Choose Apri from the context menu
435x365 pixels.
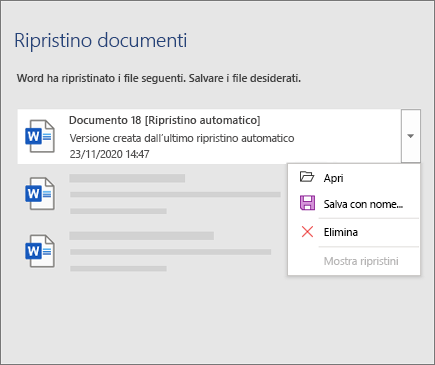pos(354,178)
